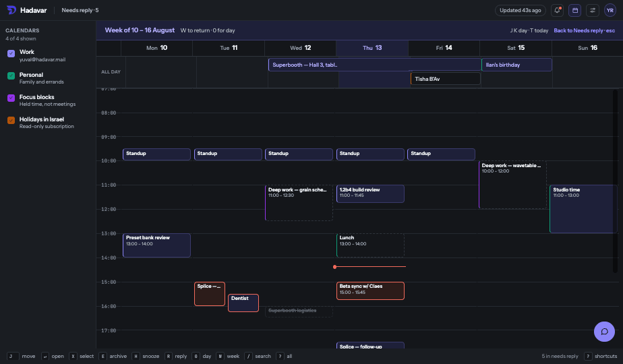Open the Superbooth all-day event
The image size is (623, 364).
point(375,65)
